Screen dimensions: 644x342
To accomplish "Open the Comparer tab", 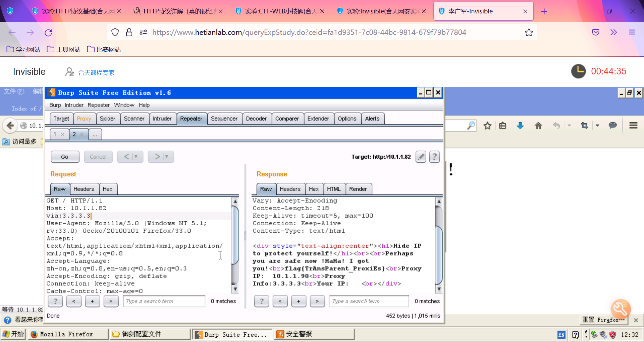I will (x=287, y=119).
